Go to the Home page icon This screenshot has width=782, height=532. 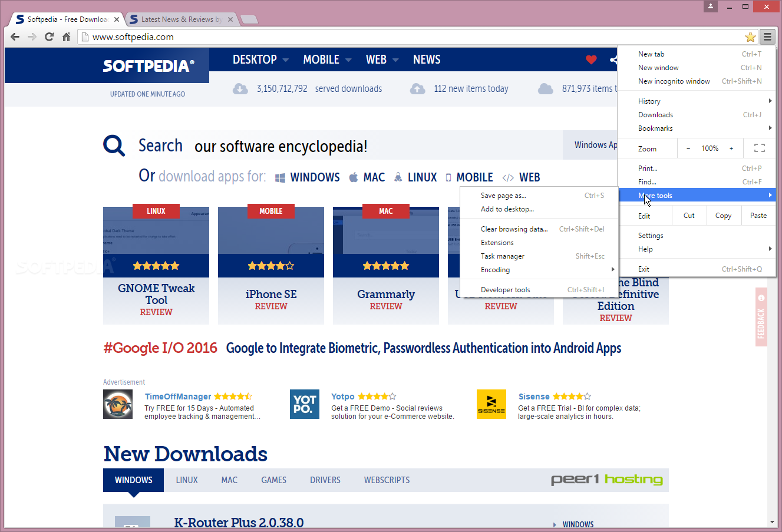66,37
